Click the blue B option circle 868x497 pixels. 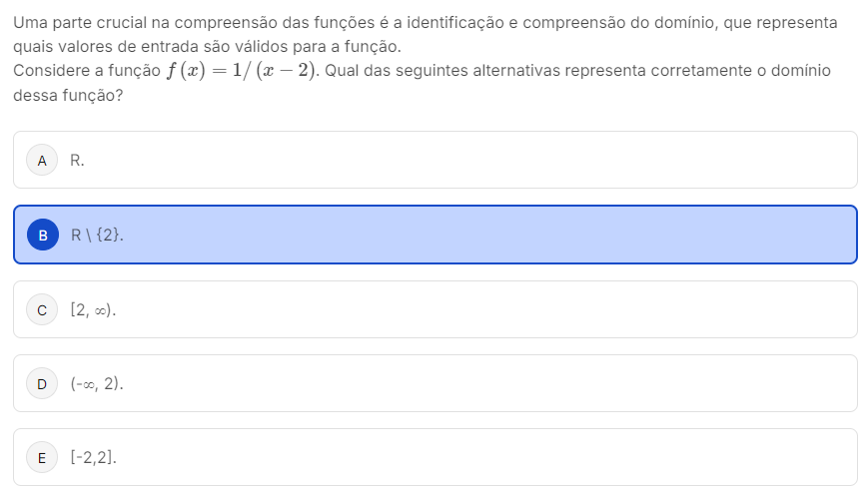[43, 235]
